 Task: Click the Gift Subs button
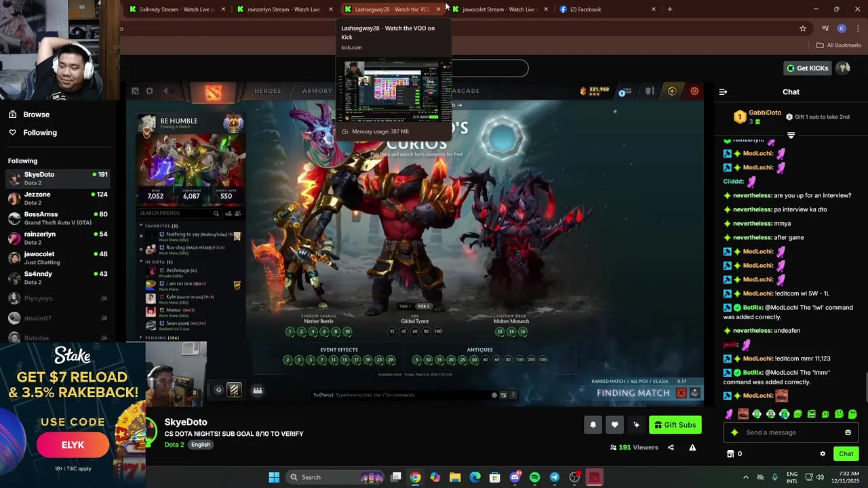pyautogui.click(x=675, y=425)
